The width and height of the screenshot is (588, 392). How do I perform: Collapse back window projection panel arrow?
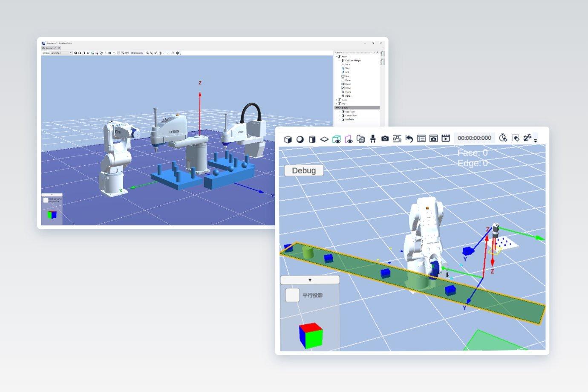[x=52, y=195]
